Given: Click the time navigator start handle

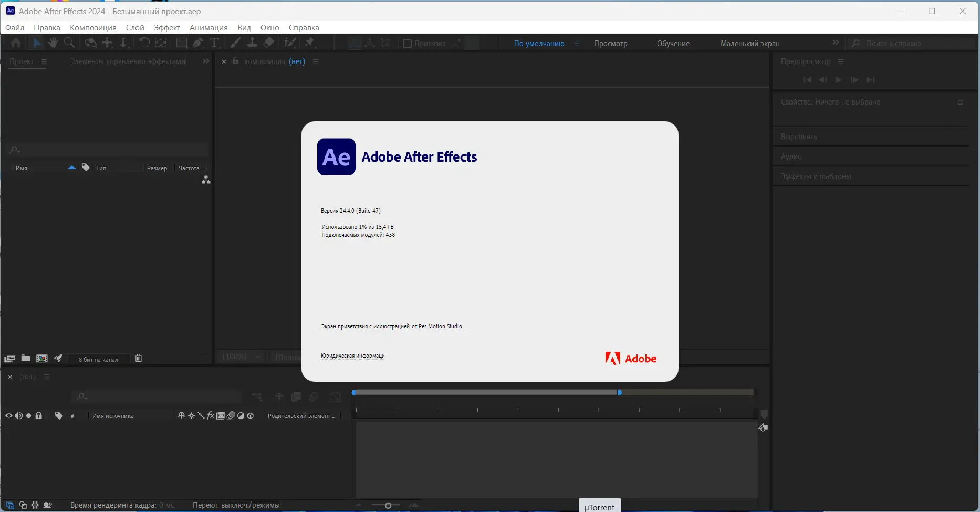Looking at the screenshot, I should point(354,392).
